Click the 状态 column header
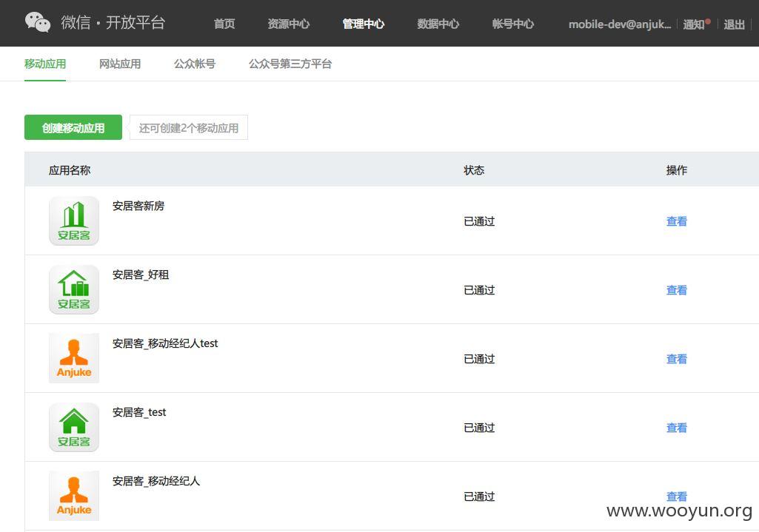759x532 pixels. [x=474, y=170]
